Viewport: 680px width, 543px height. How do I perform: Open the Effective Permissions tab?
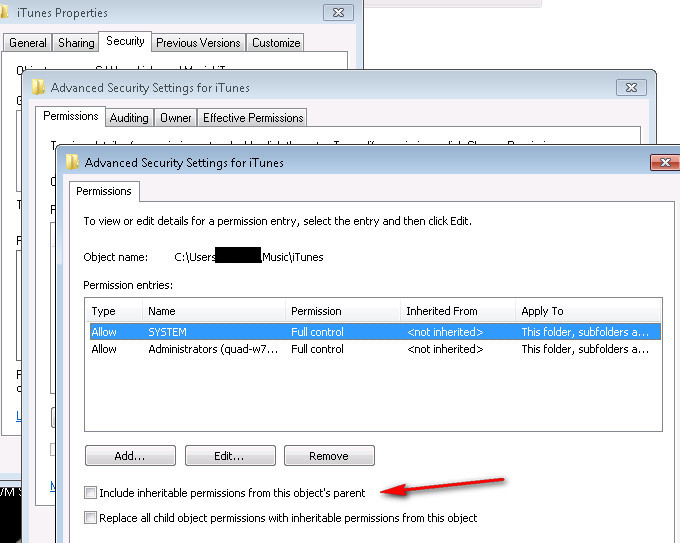coord(253,118)
